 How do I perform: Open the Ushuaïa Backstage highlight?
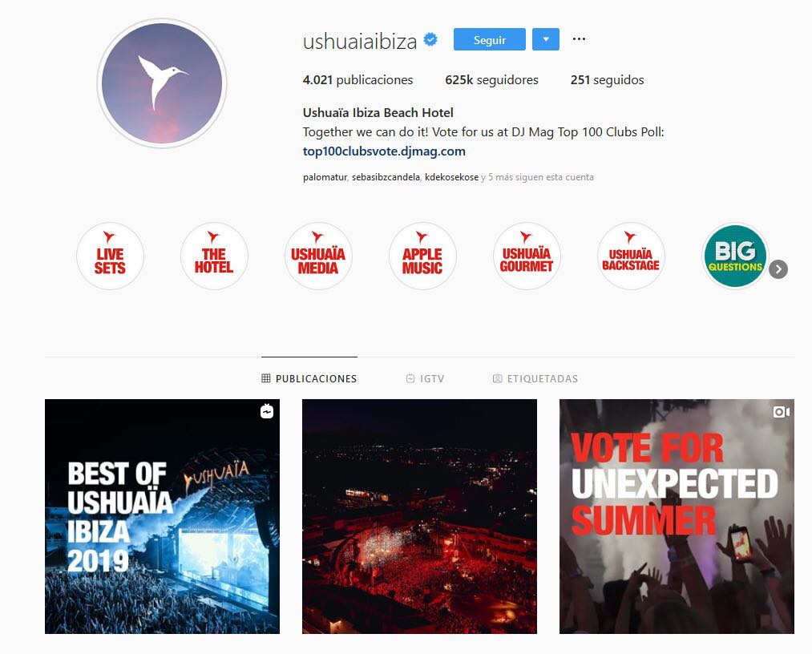pyautogui.click(x=631, y=256)
